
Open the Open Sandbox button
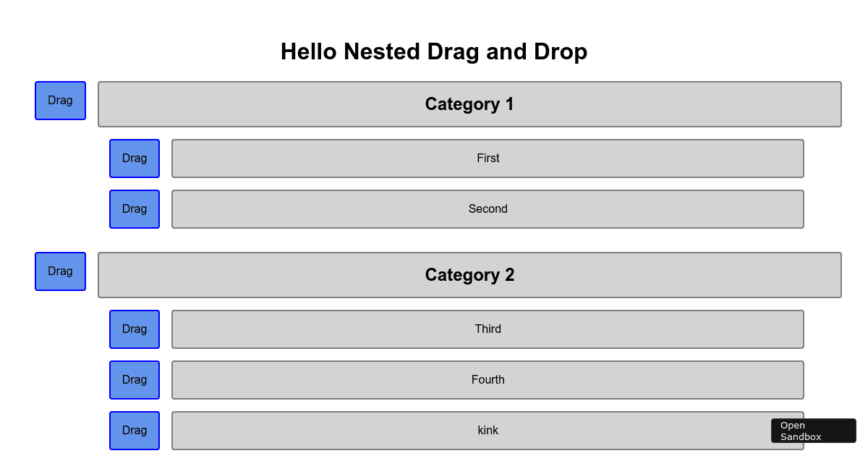(x=814, y=431)
